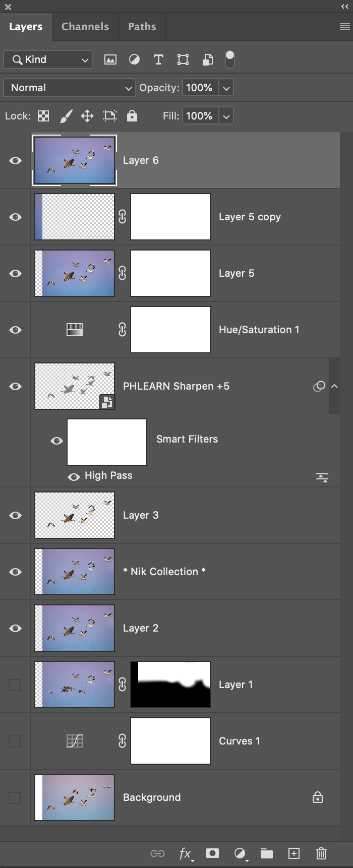This screenshot has width=353, height=868.
Task: Create a new group folder icon
Action: pos(266,853)
